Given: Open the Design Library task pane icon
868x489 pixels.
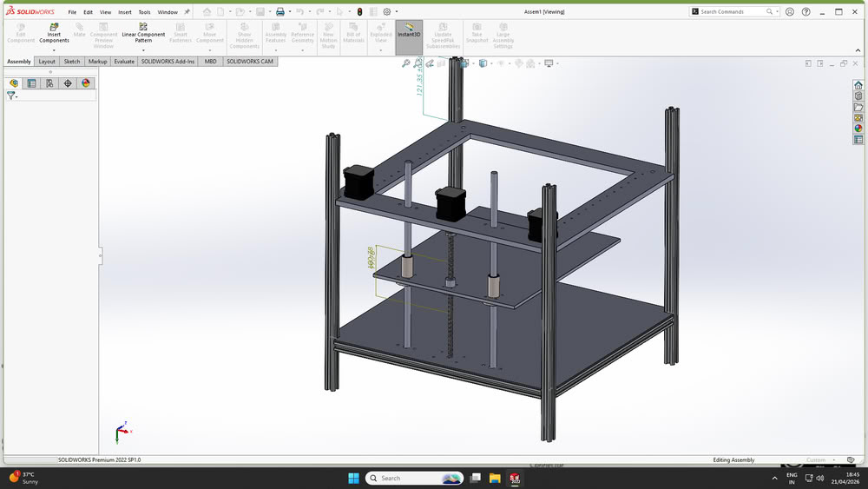Looking at the screenshot, I should click(x=858, y=96).
